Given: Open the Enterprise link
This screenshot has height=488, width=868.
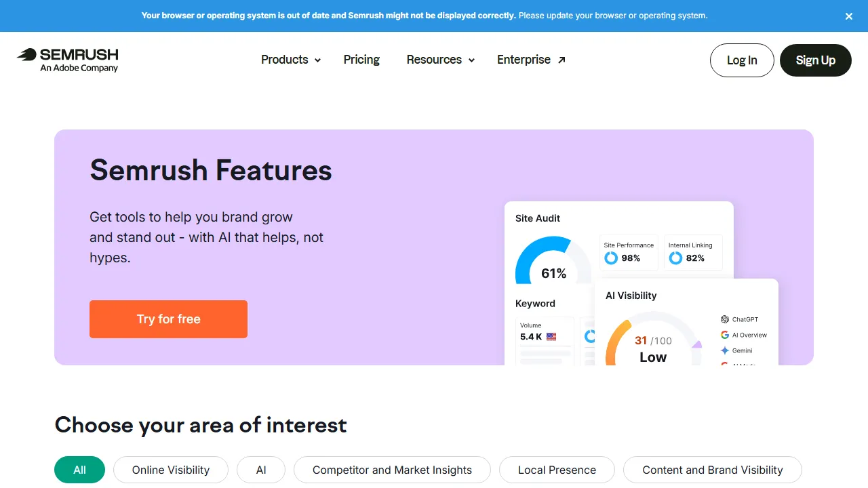Looking at the screenshot, I should tap(531, 60).
